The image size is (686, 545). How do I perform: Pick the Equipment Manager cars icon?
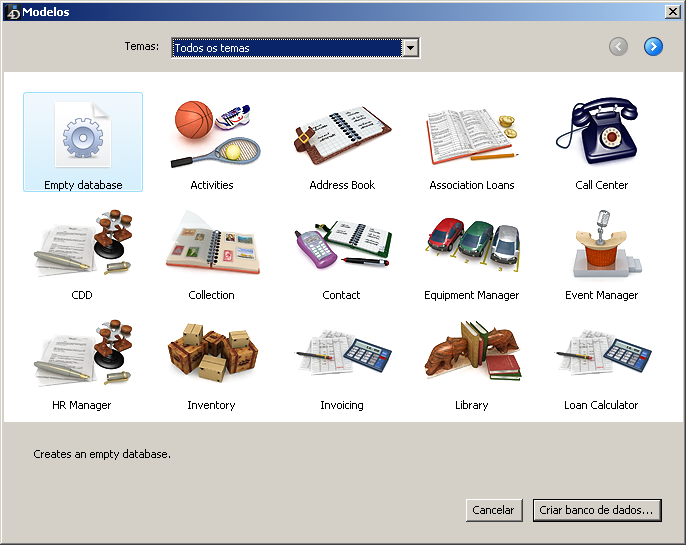[472, 246]
